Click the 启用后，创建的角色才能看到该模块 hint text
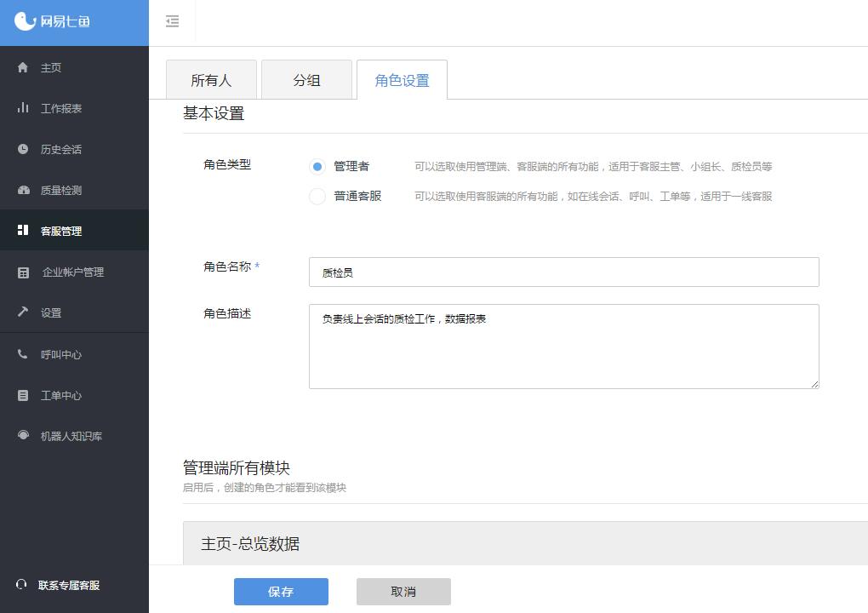868x613 pixels. [265, 488]
